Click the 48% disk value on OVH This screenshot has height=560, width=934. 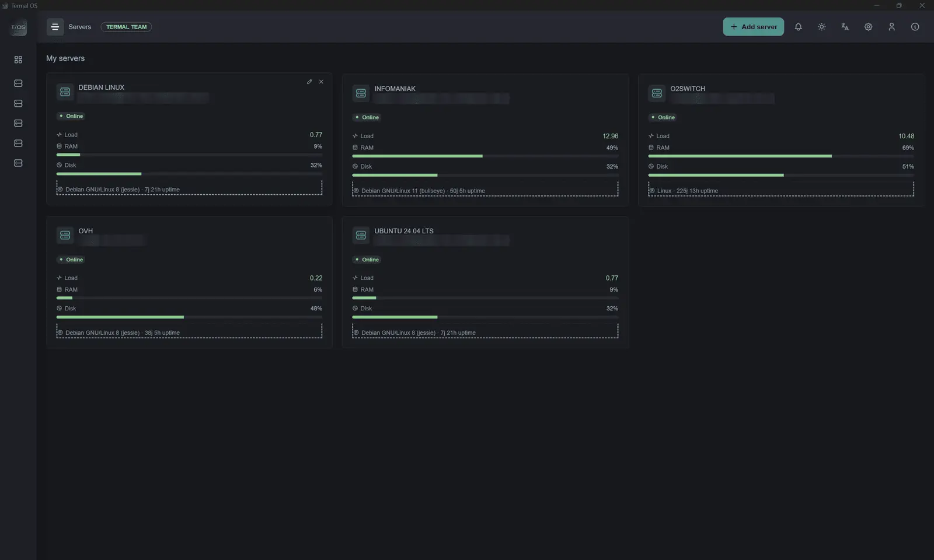coord(316,309)
